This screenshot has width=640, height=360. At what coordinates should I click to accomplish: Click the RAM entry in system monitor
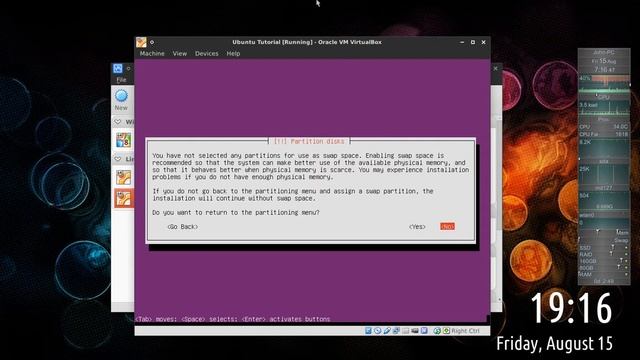[x=585, y=274]
